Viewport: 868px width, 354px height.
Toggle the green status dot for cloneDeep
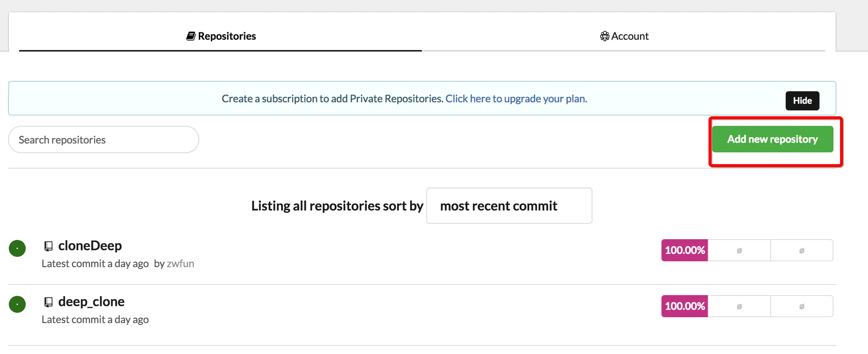[x=17, y=248]
